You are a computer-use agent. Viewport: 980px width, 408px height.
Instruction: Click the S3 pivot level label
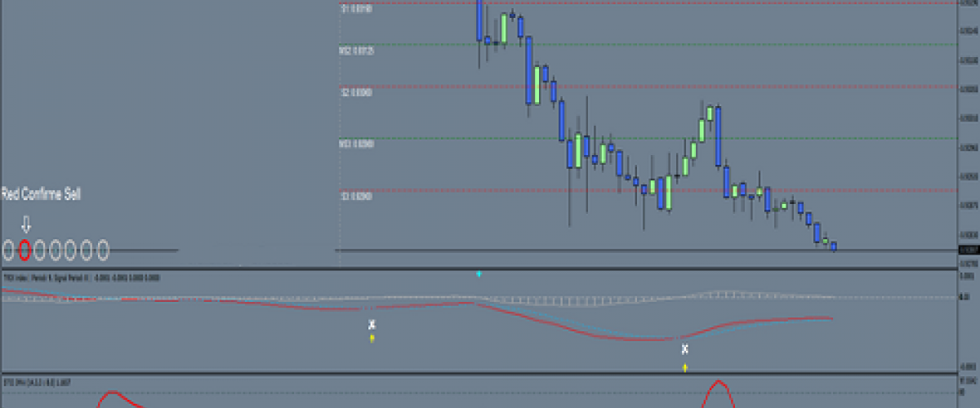tap(356, 196)
